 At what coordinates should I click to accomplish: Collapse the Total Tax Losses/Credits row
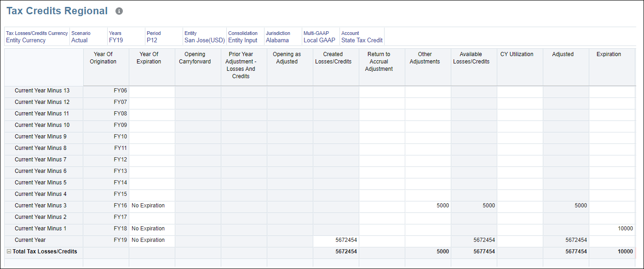pos(8,252)
